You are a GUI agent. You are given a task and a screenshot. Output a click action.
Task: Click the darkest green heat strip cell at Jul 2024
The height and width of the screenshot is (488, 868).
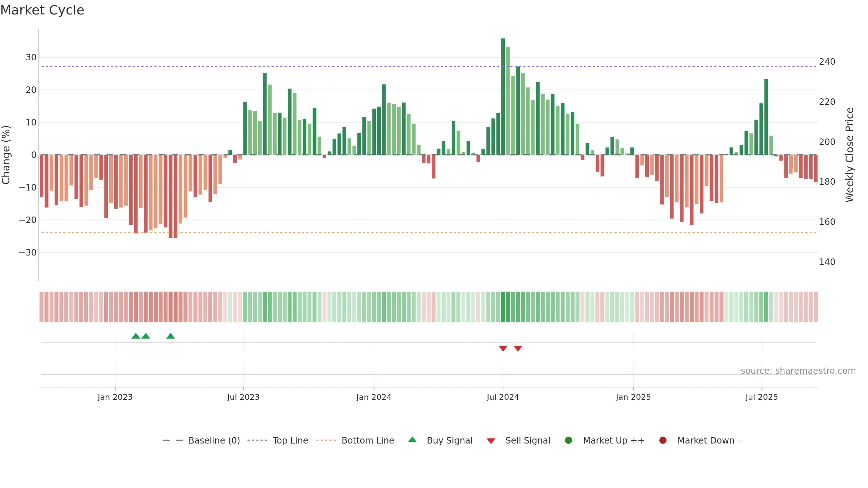[503, 307]
